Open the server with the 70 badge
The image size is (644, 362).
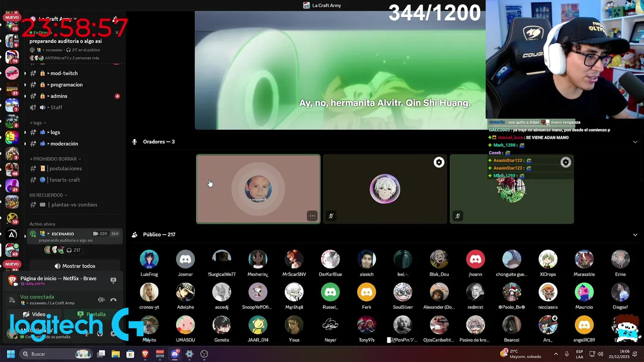click(12, 25)
